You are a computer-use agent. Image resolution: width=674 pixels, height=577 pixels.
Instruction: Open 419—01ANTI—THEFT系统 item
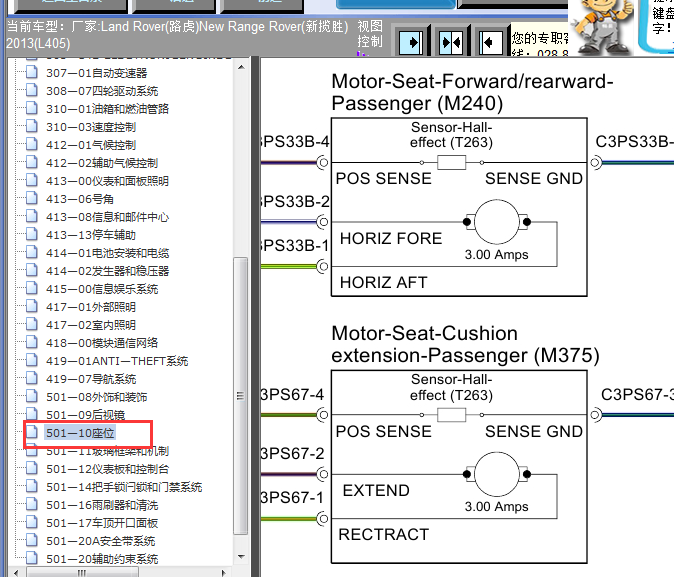pyautogui.click(x=117, y=361)
